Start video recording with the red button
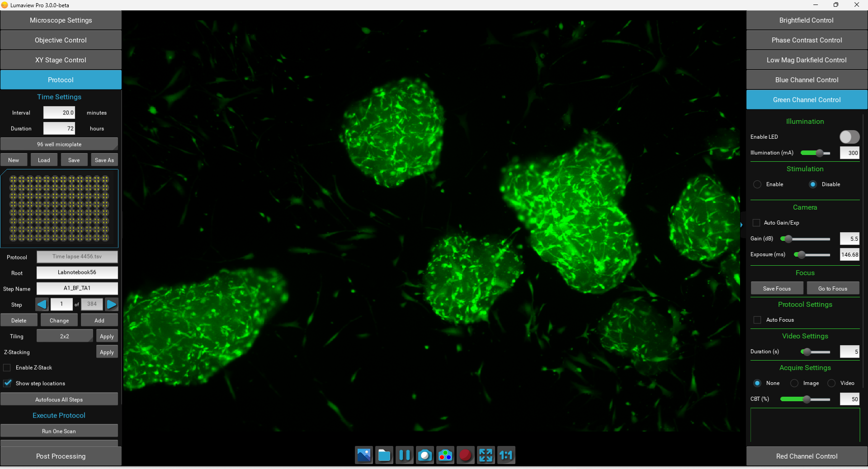Image resolution: width=868 pixels, height=469 pixels. tap(466, 455)
